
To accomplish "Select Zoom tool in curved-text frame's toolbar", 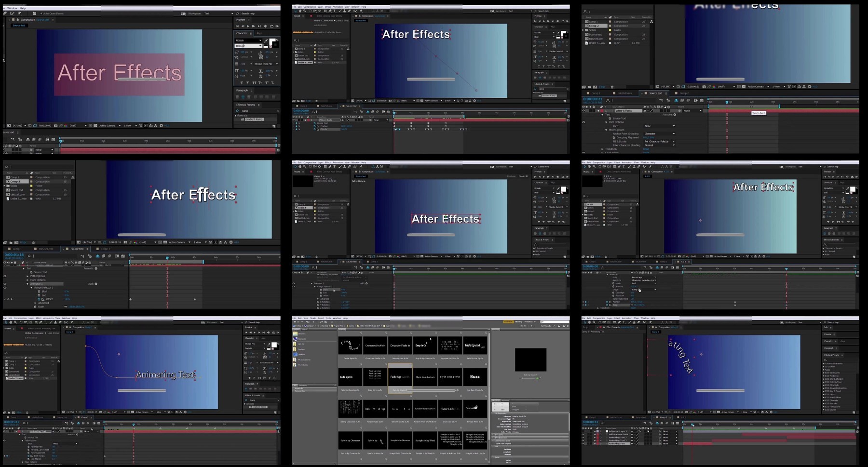I will (x=594, y=322).
